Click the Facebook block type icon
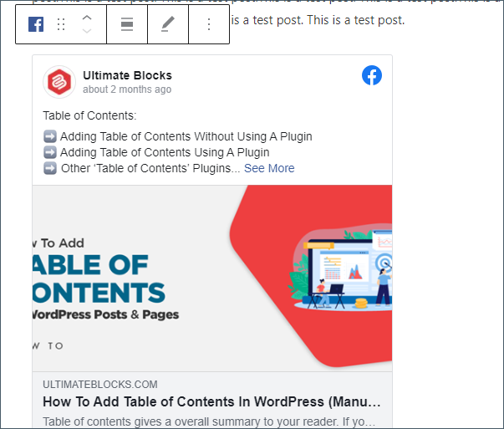 36,24
